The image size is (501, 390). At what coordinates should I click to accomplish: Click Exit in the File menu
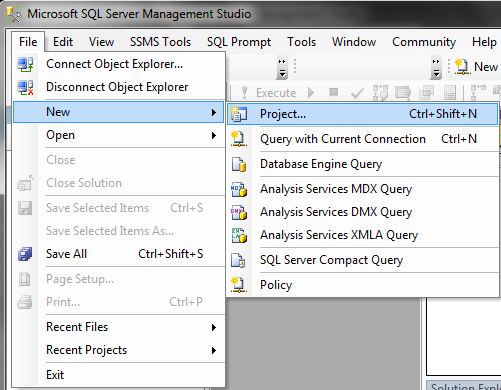119,375
